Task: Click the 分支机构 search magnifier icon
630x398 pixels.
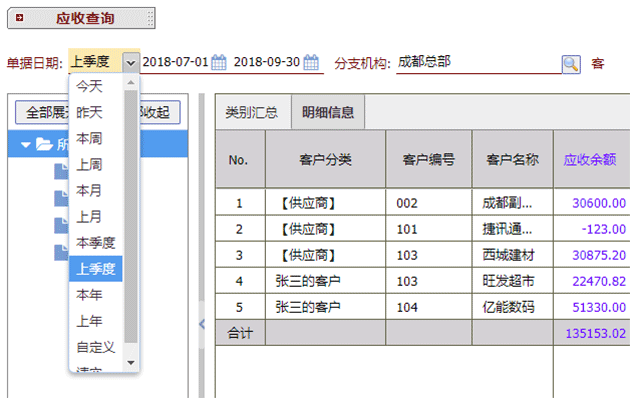Action: [571, 64]
